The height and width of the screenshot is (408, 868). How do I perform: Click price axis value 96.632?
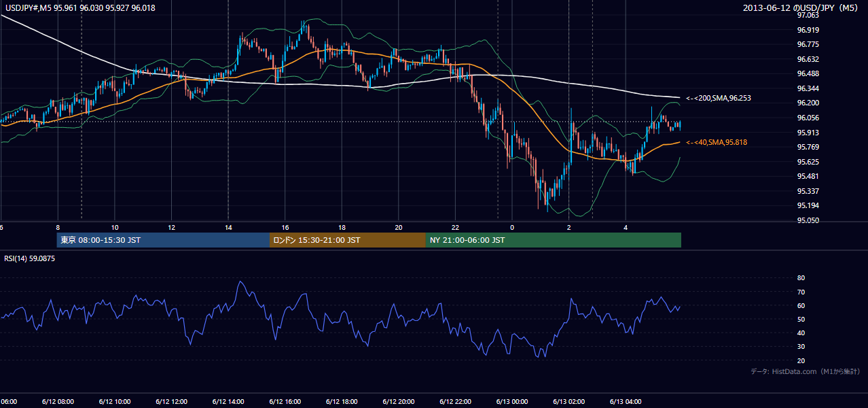click(808, 59)
